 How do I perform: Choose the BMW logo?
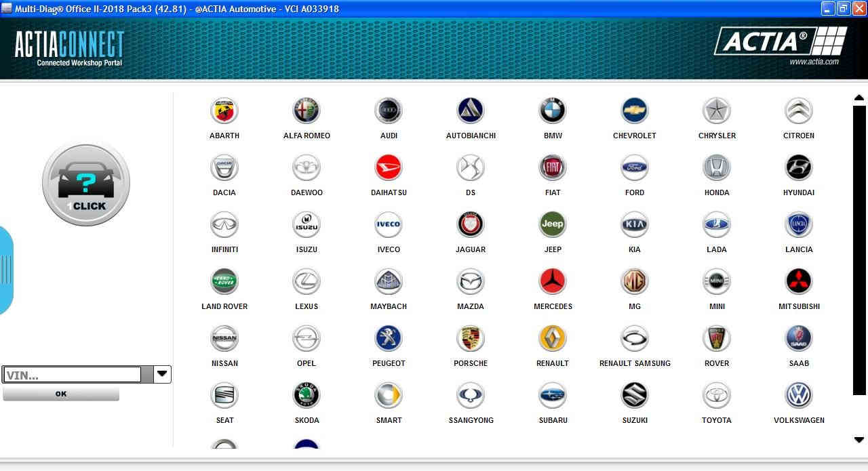click(553, 111)
